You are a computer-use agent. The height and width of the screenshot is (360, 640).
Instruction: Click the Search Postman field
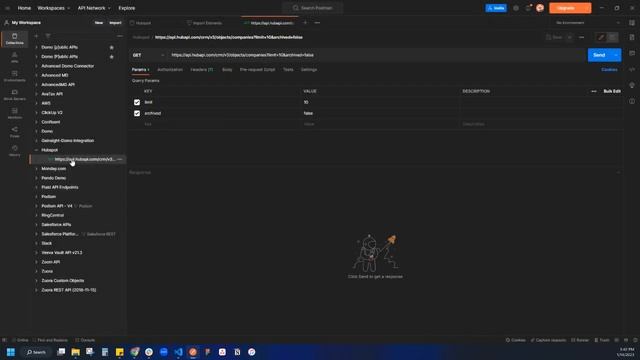313,8
